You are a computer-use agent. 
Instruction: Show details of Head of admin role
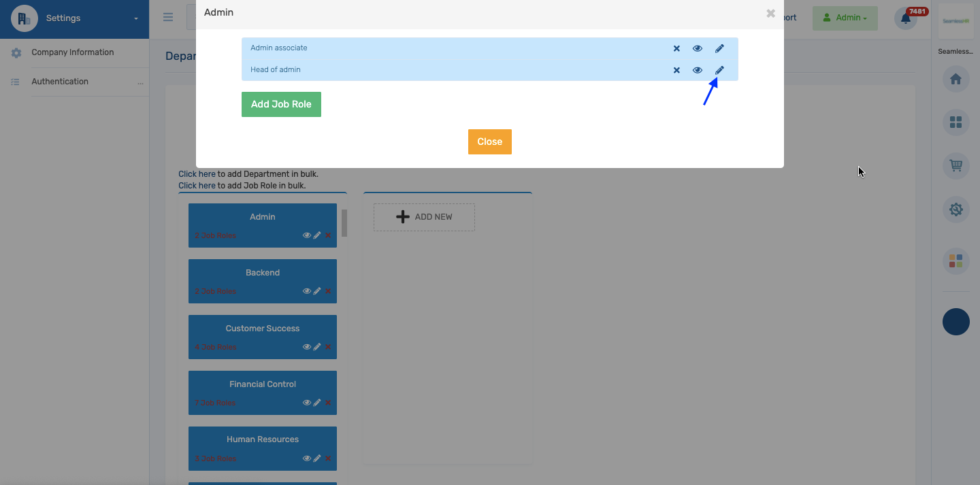(697, 69)
